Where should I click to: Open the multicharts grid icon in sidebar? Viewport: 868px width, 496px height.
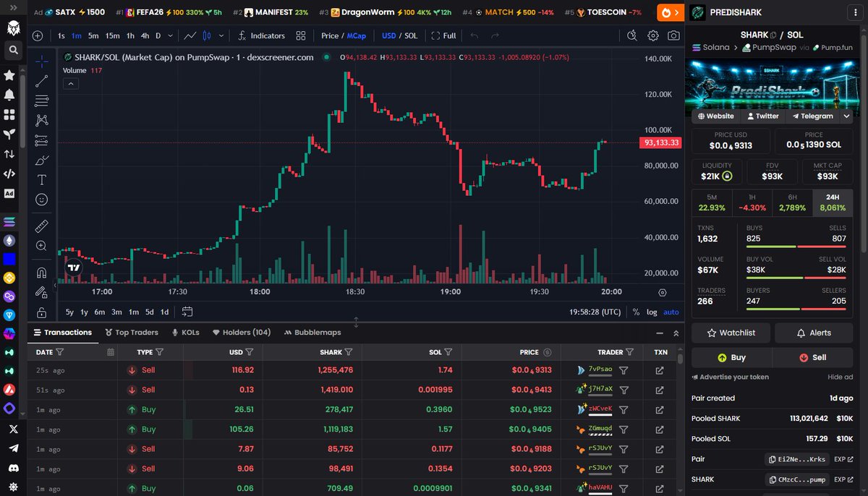coord(9,114)
